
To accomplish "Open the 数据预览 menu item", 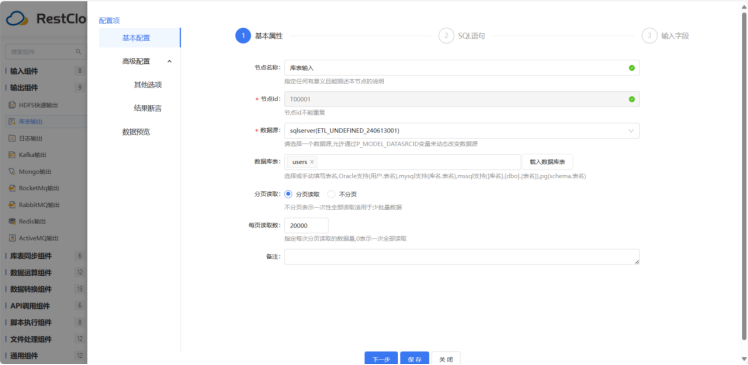I will (136, 132).
